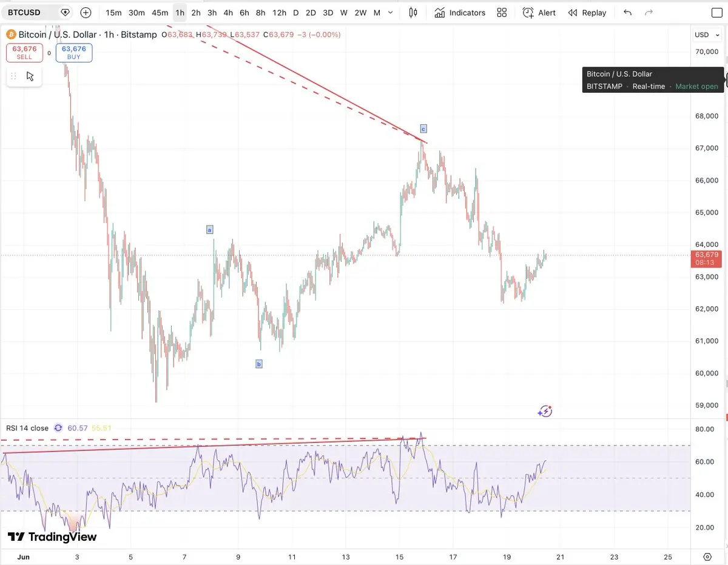Viewport: 728px width, 565px height.
Task: Click the spread value 0 between Sell and Buy
Action: pyautogui.click(x=49, y=53)
